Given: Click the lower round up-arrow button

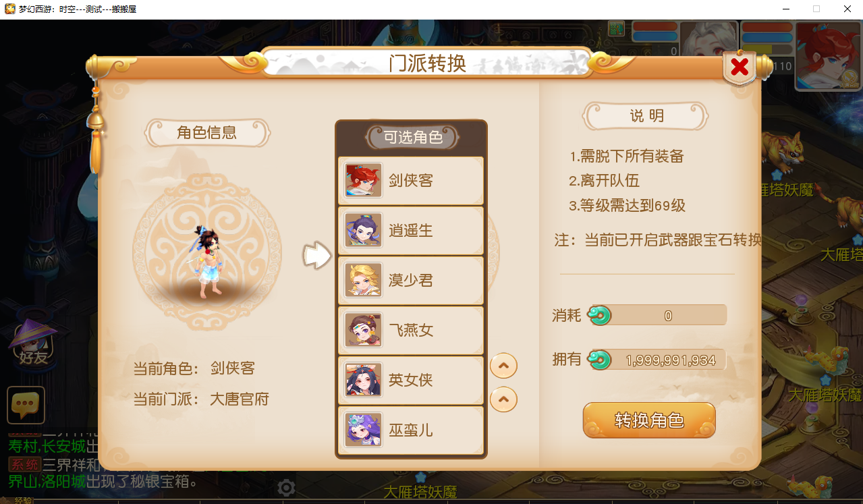Looking at the screenshot, I should 503,399.
